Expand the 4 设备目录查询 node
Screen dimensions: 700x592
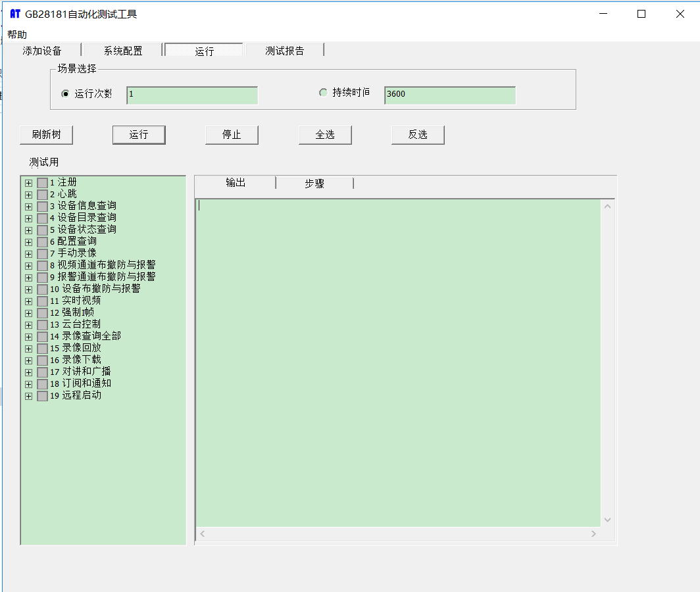pos(28,218)
